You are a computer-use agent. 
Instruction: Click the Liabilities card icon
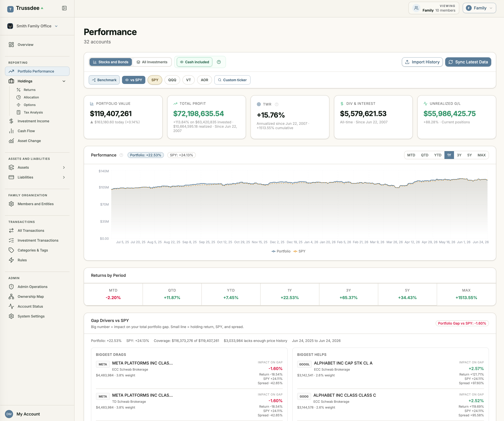[11, 177]
